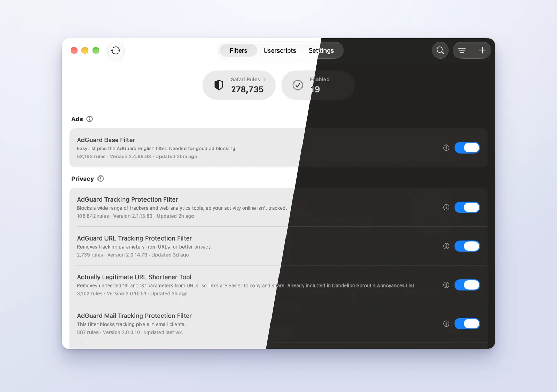Open info for Actually Legitimate URL Shortener Tool
This screenshot has width=557, height=392.
(446, 285)
